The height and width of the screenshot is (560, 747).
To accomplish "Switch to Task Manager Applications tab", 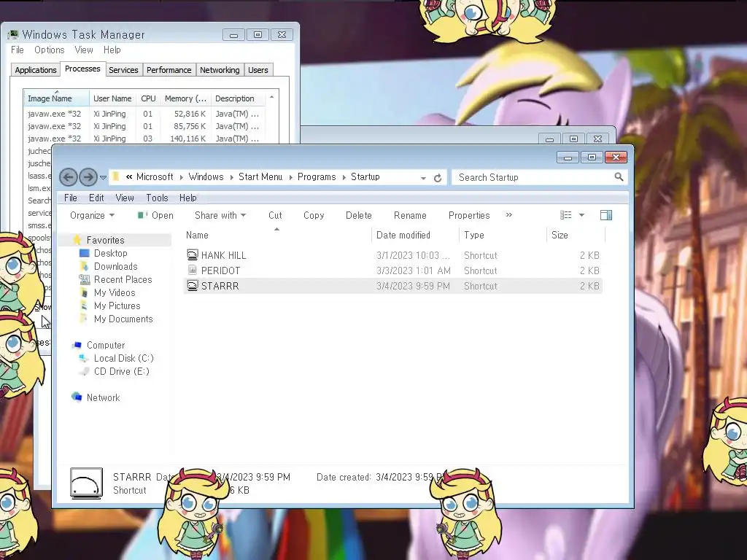I will (x=35, y=70).
